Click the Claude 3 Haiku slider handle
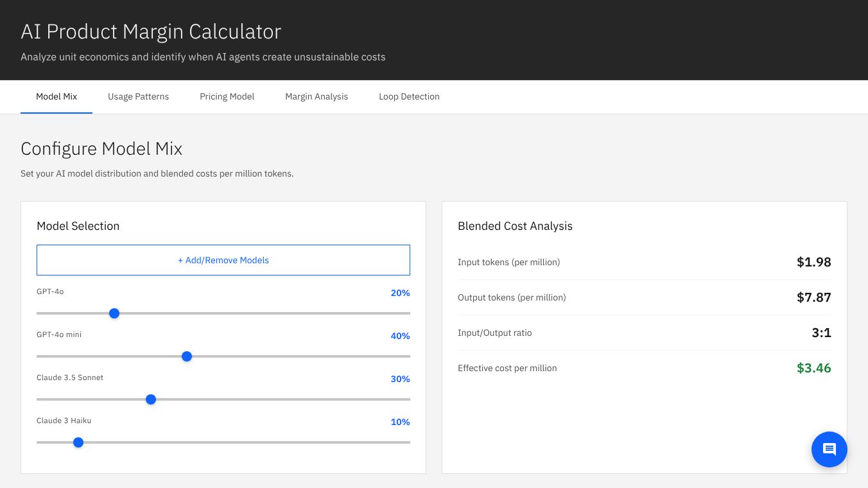This screenshot has height=488, width=868. click(78, 442)
